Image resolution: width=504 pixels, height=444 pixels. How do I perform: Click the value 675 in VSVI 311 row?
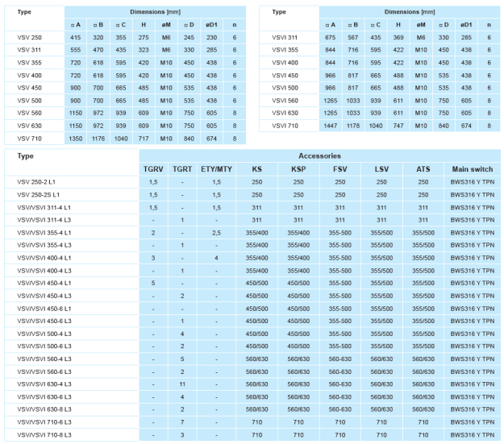point(330,38)
